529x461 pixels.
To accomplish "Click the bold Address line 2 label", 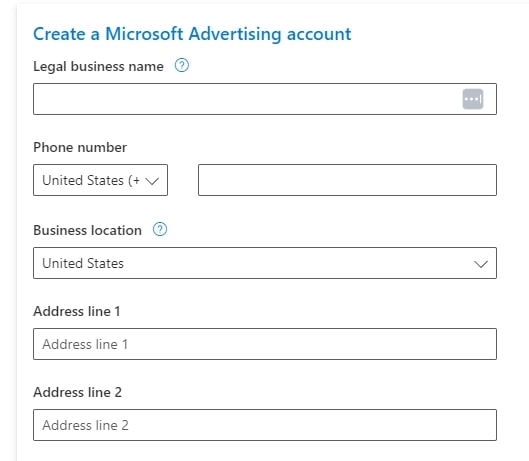I will pos(77,392).
